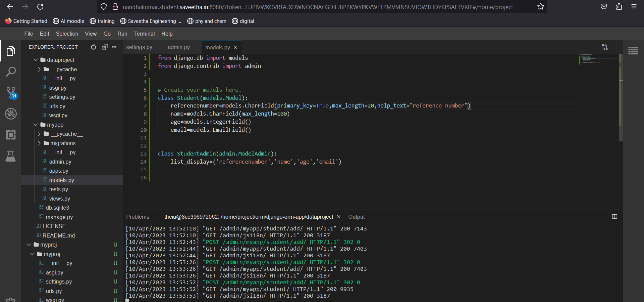Collapse the top-level myproj folder
Viewport: 644px width, 302px height.
(x=29, y=245)
